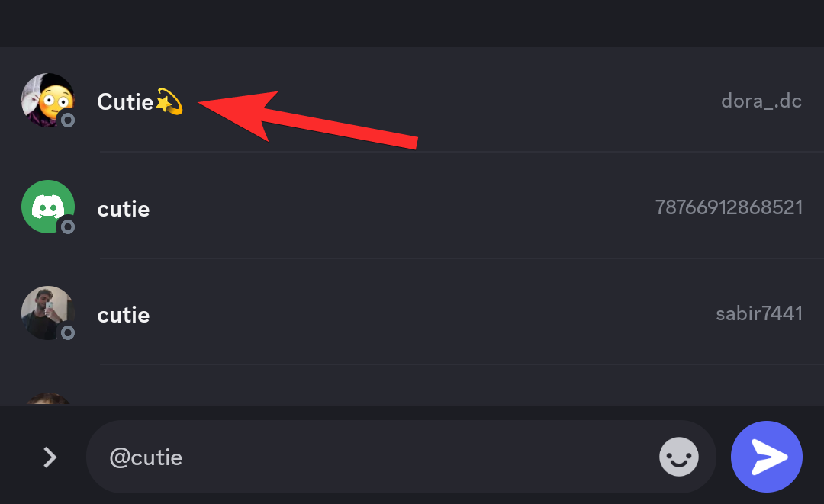Expand the chevron beside the message box
The height and width of the screenshot is (504, 824).
pyautogui.click(x=50, y=457)
